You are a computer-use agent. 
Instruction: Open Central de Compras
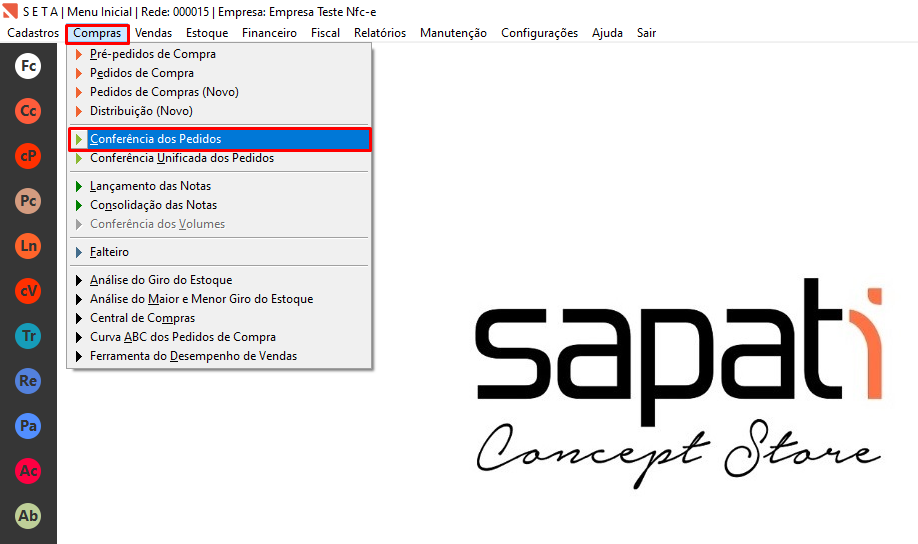(x=220, y=318)
